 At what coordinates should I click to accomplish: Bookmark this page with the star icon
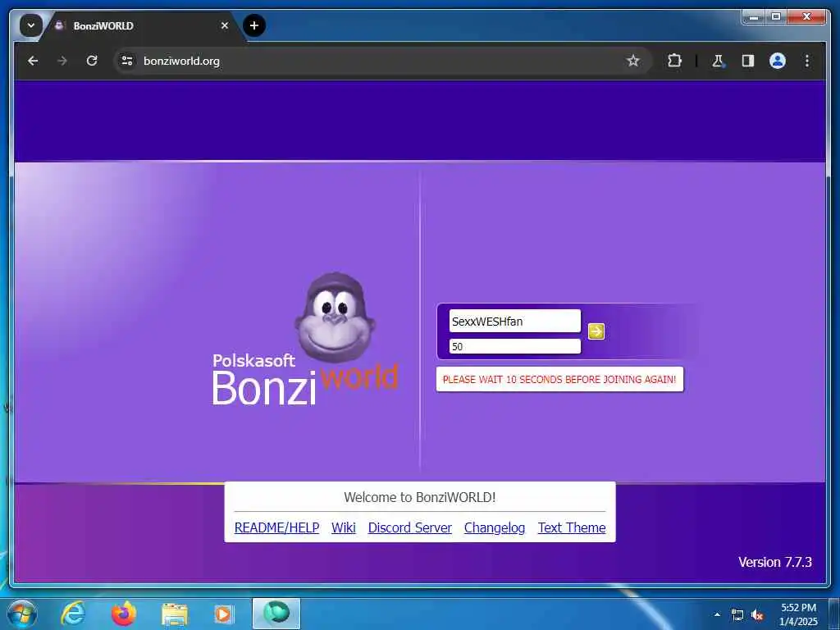(x=633, y=61)
